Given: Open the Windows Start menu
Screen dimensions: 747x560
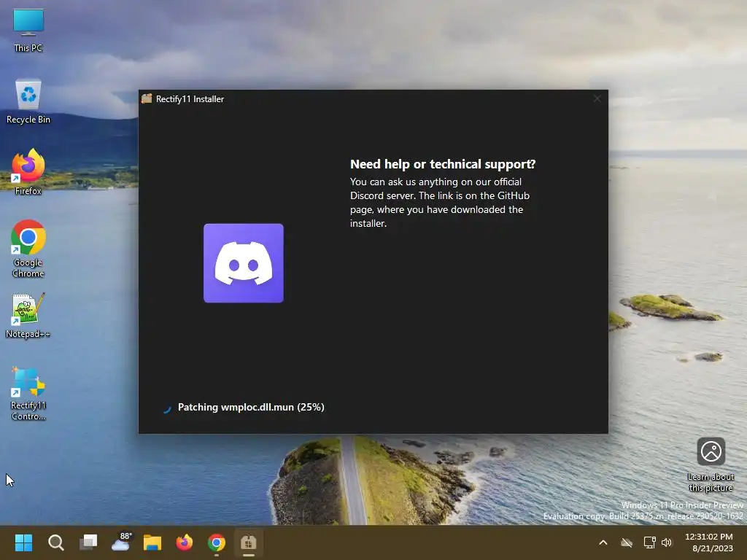Looking at the screenshot, I should (23, 542).
